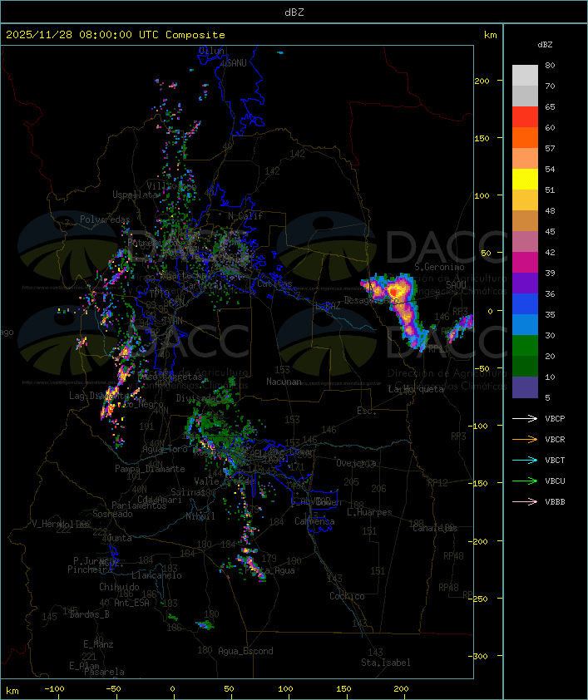Screen dimensions: 588x700
Task: Click the VBCR legend label
Action: click(555, 439)
